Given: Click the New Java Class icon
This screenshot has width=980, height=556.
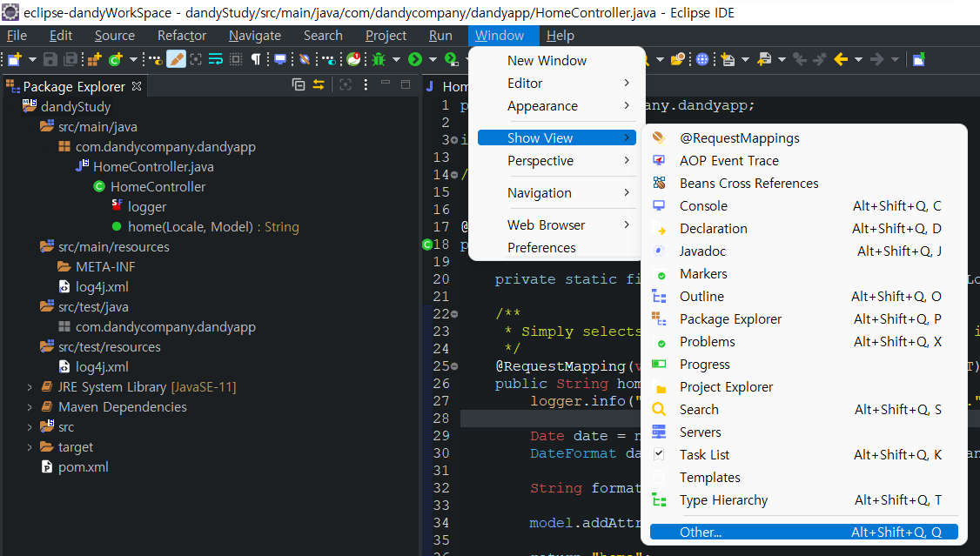Looking at the screenshot, I should (x=115, y=59).
